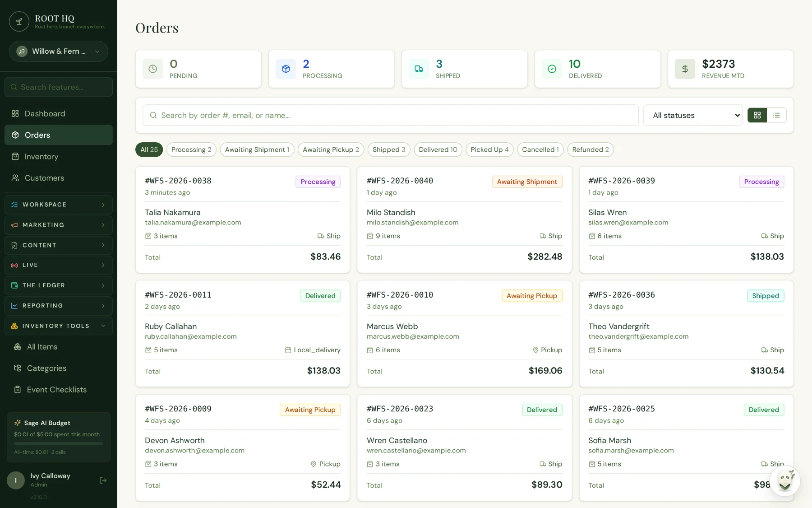812x508 pixels.
Task: Expand the Workspace section
Action: [59, 205]
